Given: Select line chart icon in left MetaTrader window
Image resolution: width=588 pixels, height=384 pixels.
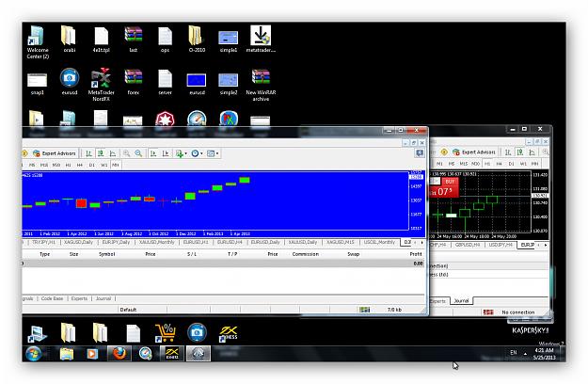Looking at the screenshot, I should 113,153.
